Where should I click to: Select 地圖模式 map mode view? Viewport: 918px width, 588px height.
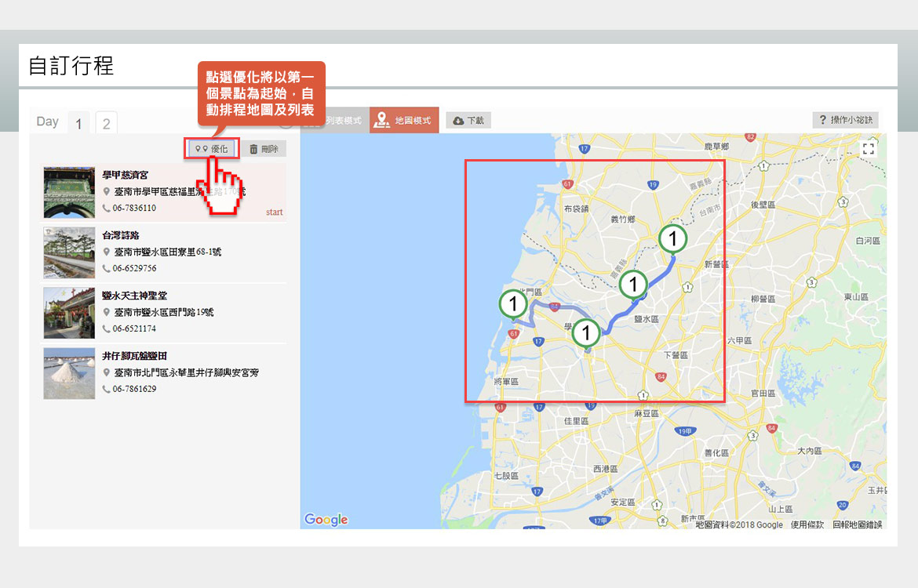(x=404, y=121)
